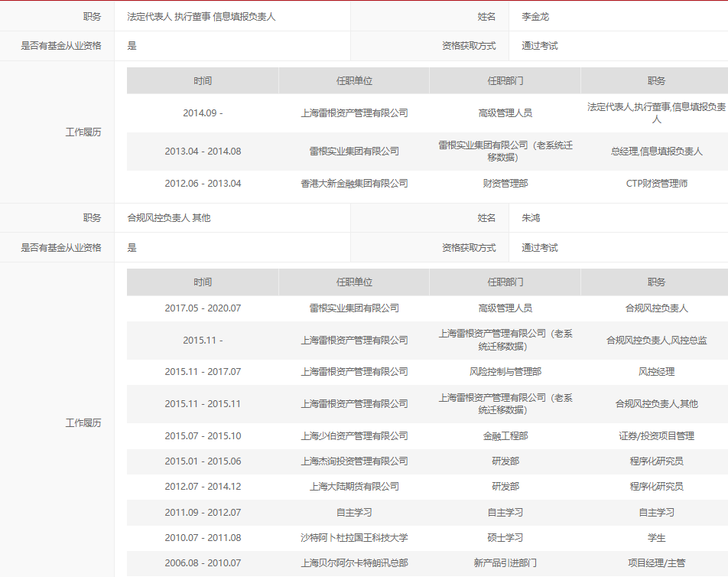The image size is (728, 577).
Task: Click 2017.05 - 2020.07 date cell
Action: 203,308
